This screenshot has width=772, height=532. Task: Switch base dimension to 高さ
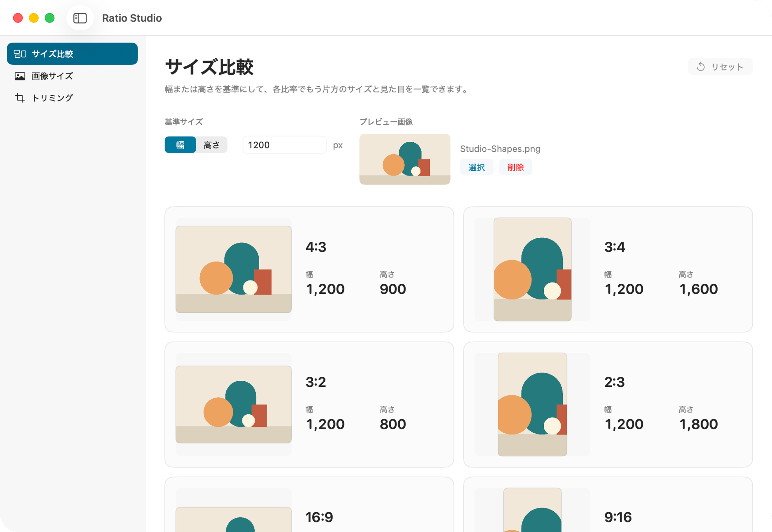212,145
